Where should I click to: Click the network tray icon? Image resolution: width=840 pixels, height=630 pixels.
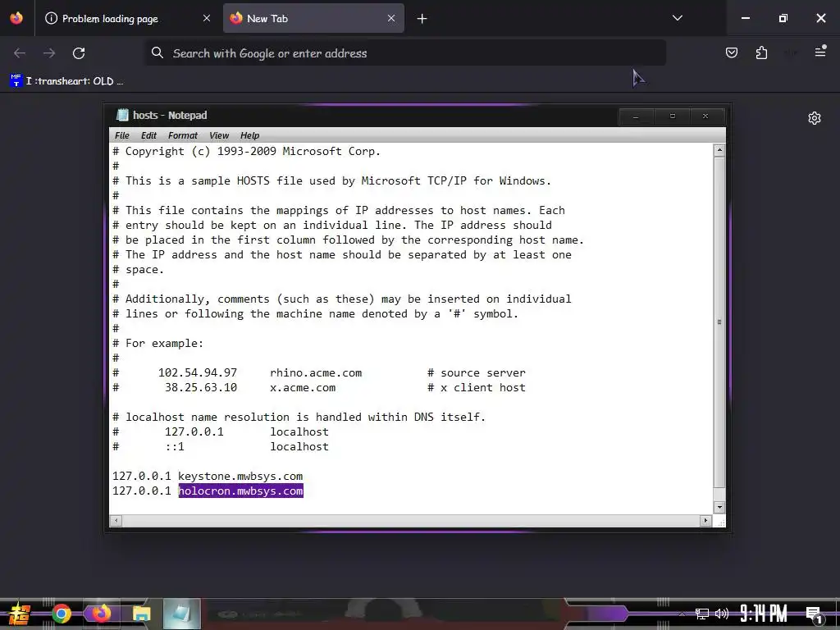coord(702,614)
